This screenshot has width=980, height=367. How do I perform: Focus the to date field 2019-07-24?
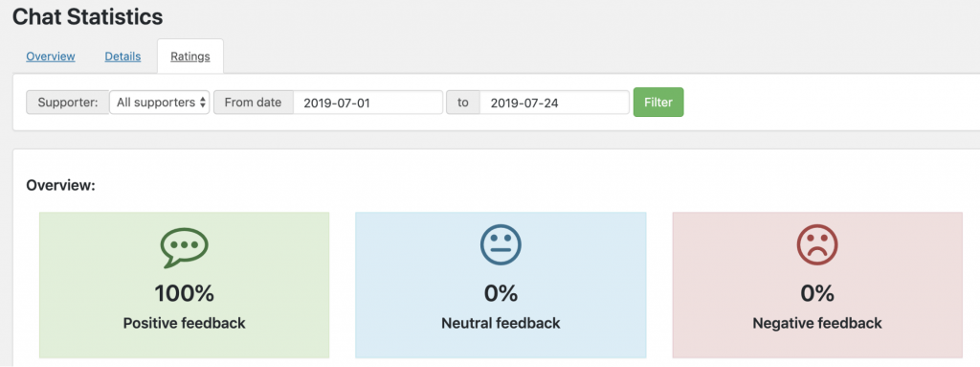[x=554, y=103]
